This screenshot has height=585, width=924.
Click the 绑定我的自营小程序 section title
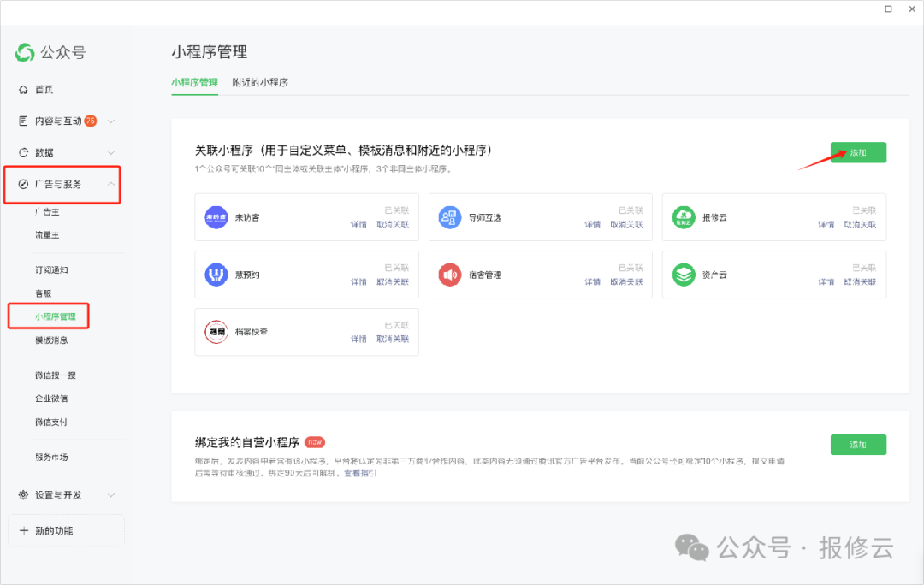click(x=247, y=442)
